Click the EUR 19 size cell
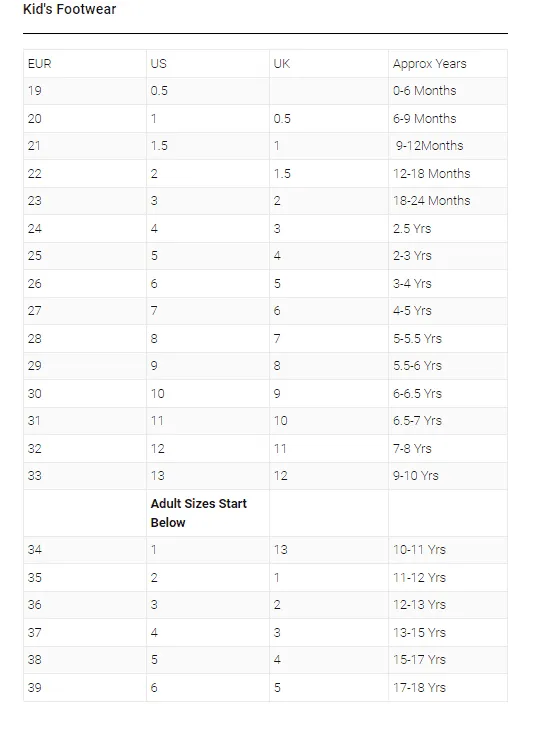The height and width of the screenshot is (734, 537). [x=85, y=91]
